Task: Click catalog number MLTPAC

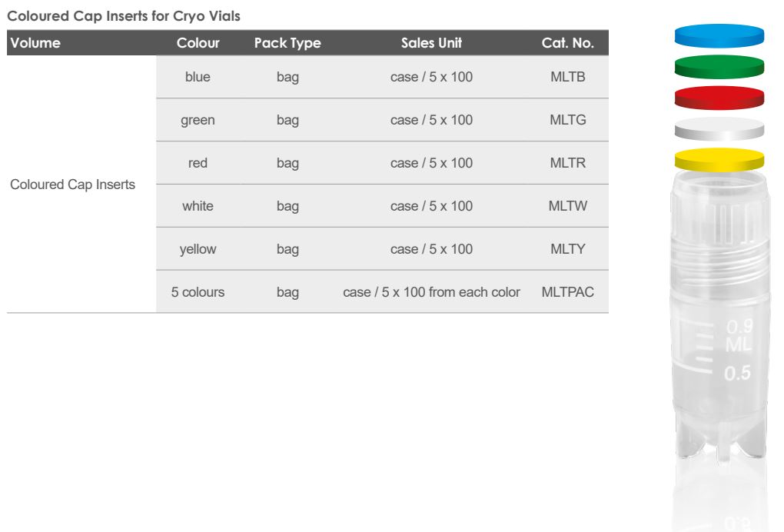Action: tap(567, 292)
